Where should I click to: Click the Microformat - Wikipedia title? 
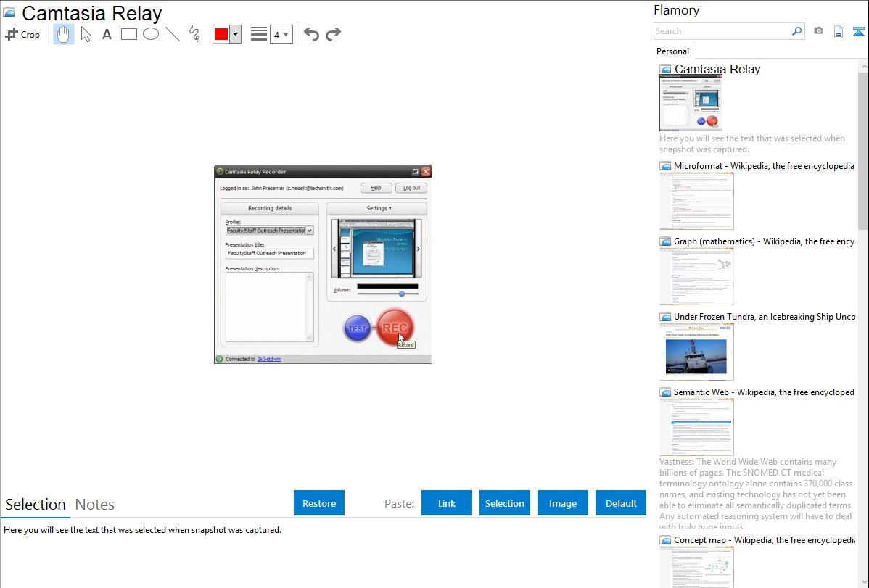(764, 166)
